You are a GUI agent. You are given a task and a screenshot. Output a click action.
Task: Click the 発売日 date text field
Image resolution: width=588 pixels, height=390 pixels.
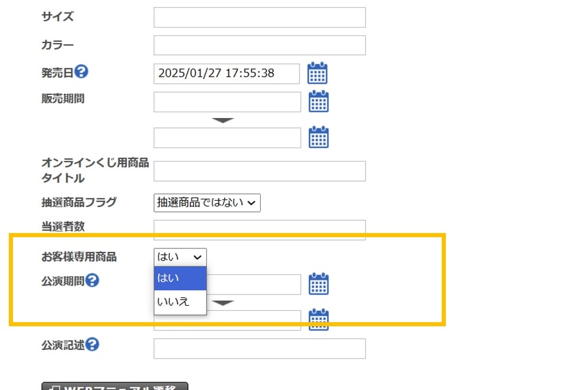tap(226, 73)
